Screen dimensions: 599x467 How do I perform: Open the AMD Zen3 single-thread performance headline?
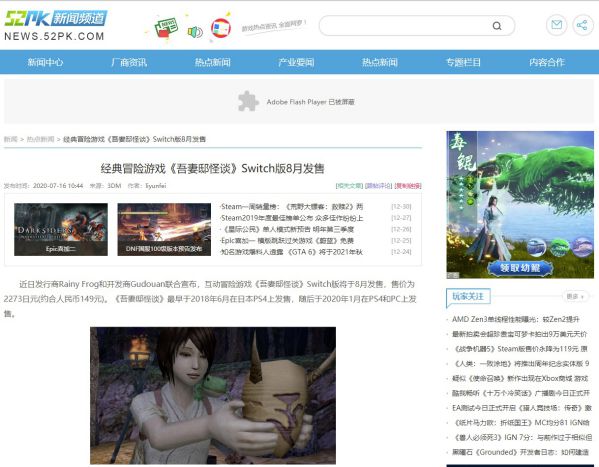(x=516, y=319)
